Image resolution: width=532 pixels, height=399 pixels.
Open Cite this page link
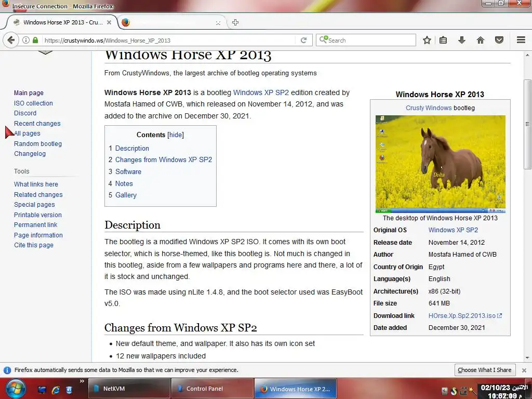[34, 245]
